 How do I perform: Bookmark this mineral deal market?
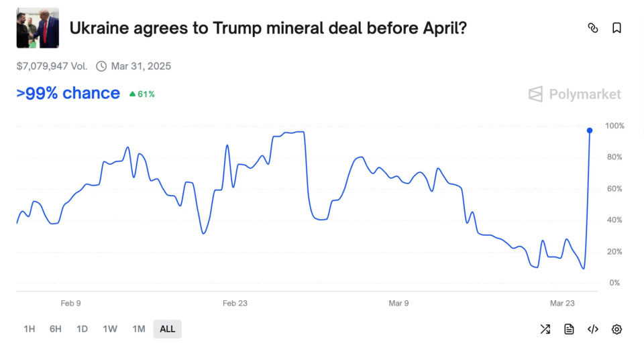pos(616,28)
